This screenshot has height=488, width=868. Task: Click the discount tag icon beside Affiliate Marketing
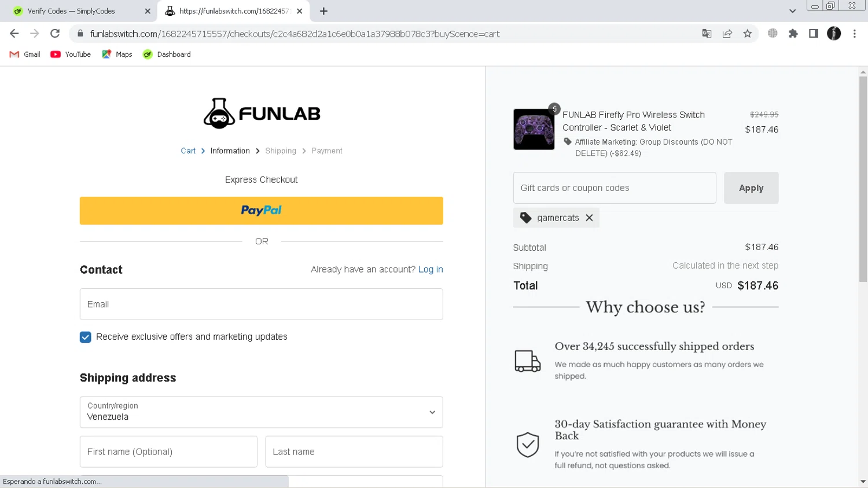(x=568, y=142)
